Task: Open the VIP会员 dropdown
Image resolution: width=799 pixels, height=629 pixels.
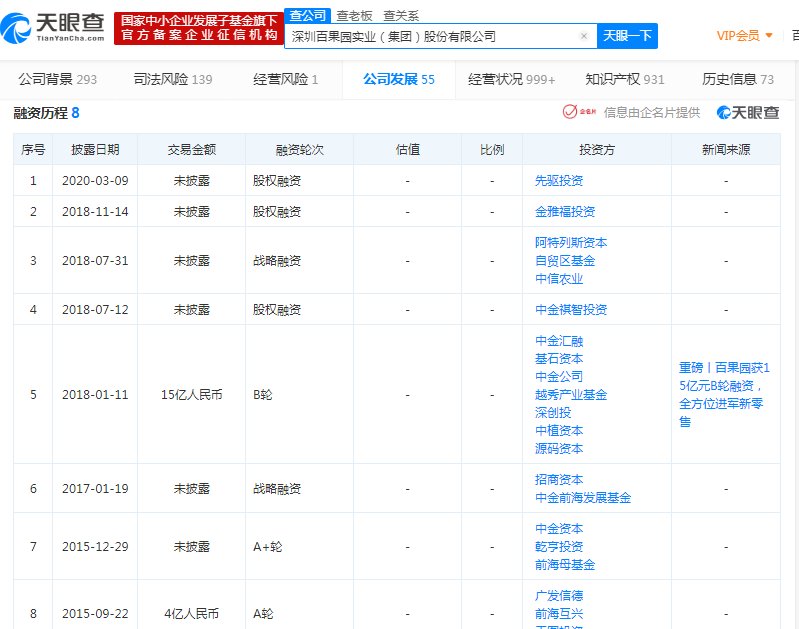Action: [x=744, y=36]
